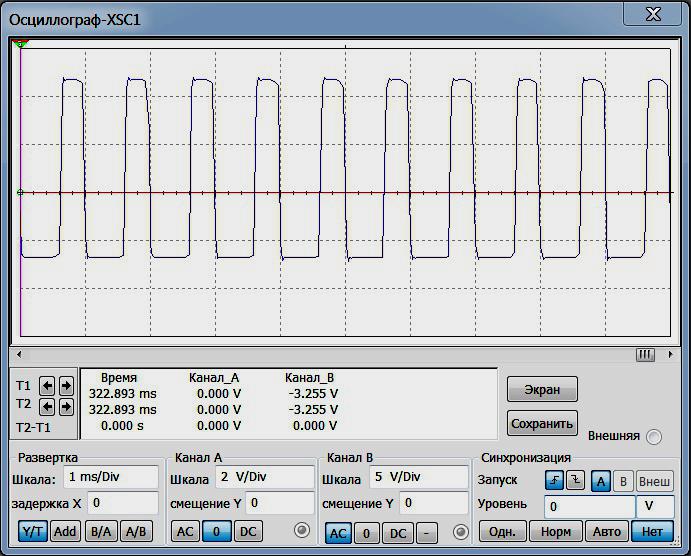Move cursor T2 right with arrow button
Screen dimensions: 691x556
point(66,407)
